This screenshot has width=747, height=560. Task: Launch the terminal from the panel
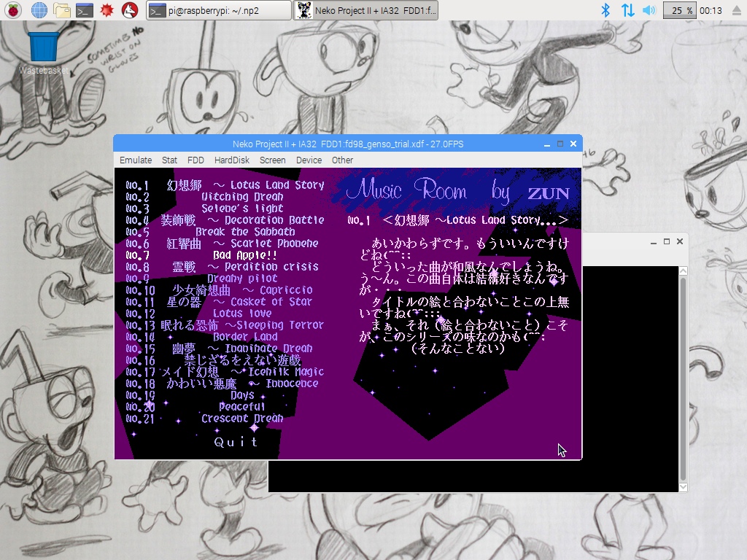pyautogui.click(x=85, y=10)
